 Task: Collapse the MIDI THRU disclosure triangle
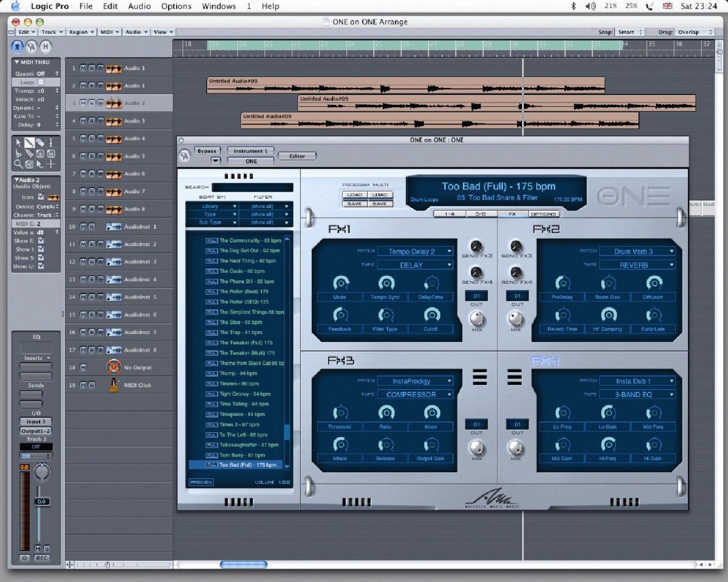click(x=16, y=62)
